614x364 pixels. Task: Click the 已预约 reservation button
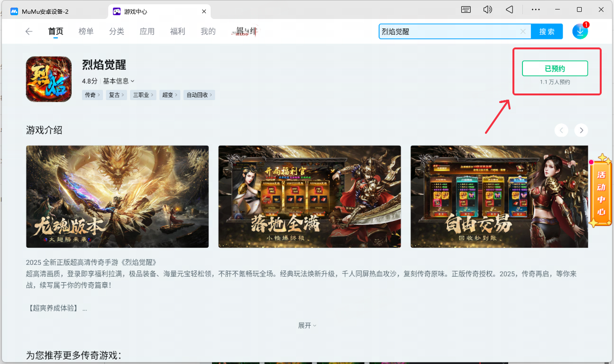coord(555,68)
